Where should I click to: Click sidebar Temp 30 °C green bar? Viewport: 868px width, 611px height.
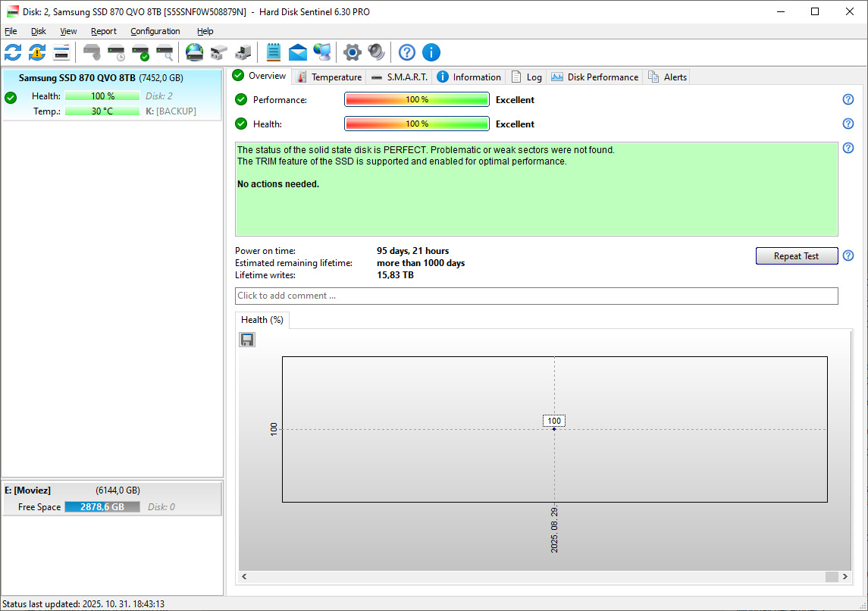pos(102,111)
